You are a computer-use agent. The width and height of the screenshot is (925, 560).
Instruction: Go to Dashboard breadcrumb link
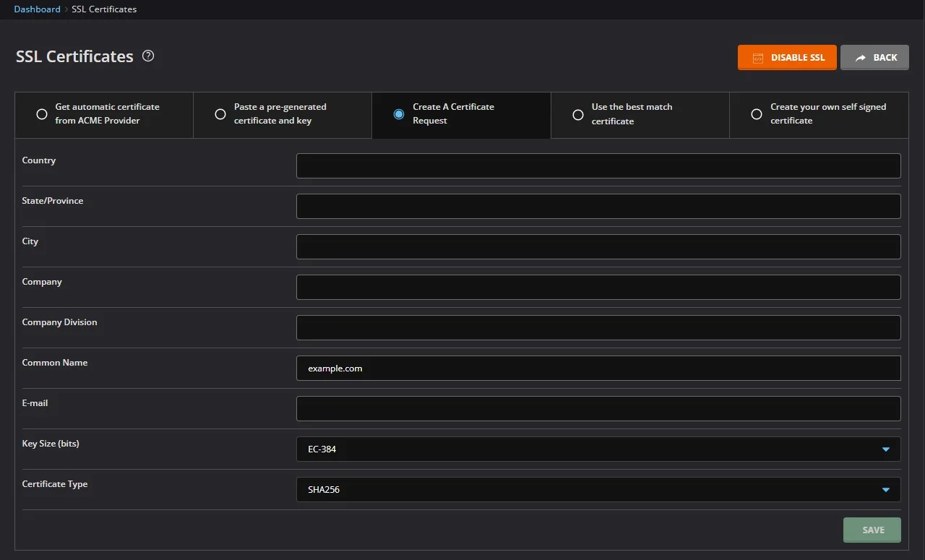[x=38, y=9]
